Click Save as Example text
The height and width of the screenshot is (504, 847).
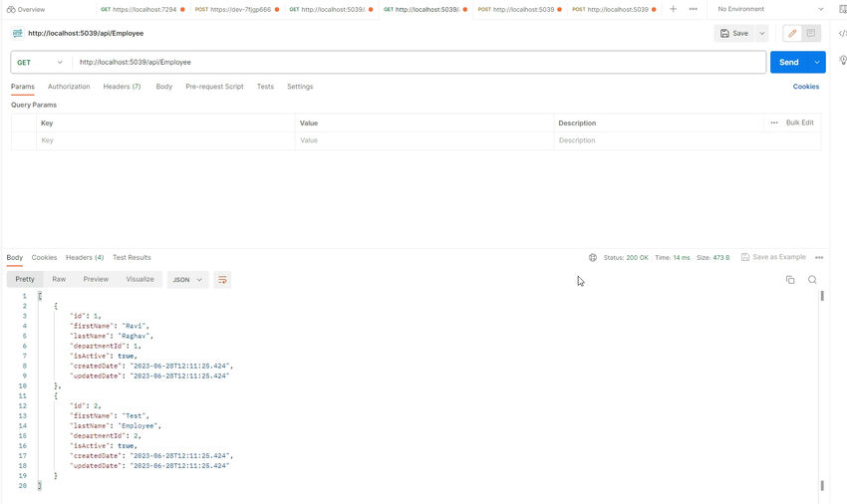[779, 257]
